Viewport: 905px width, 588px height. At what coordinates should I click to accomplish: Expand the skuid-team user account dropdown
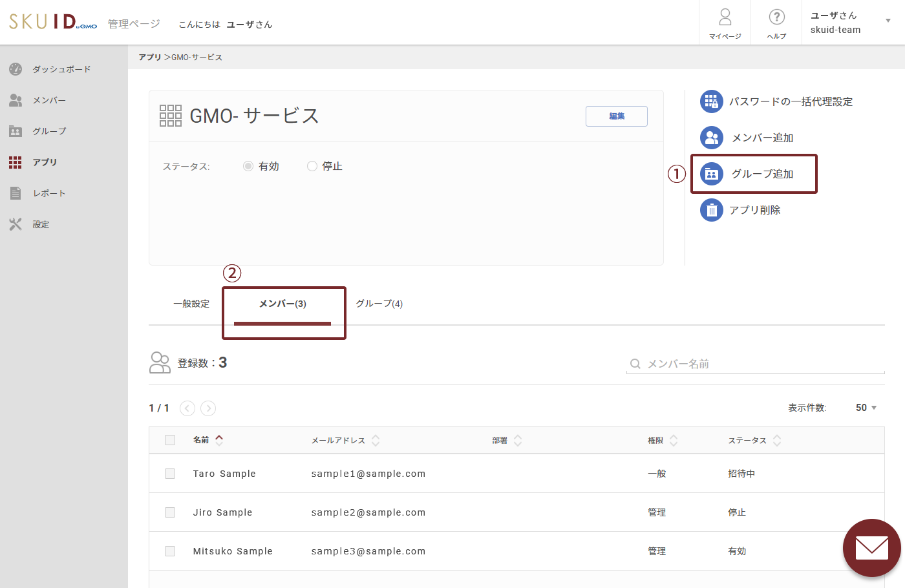888,21
